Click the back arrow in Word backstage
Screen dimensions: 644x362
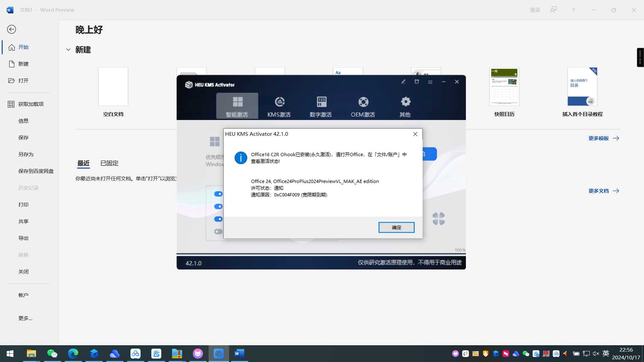click(11, 29)
